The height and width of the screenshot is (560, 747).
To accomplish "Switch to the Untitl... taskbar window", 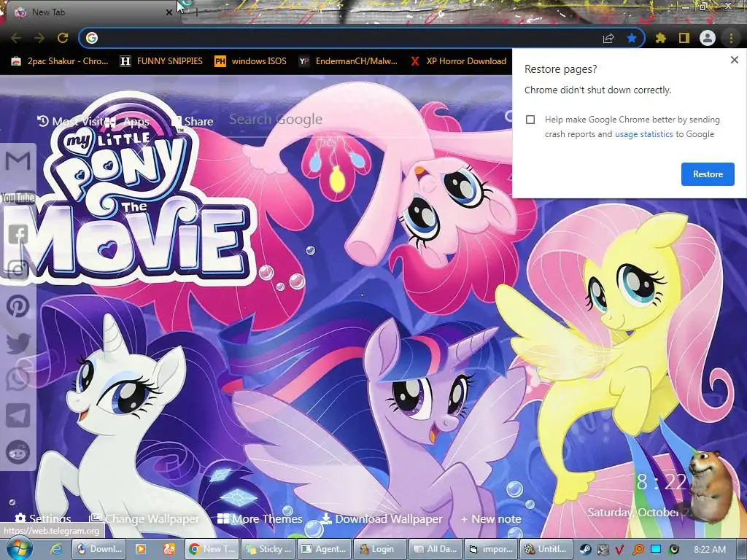I will (547, 549).
